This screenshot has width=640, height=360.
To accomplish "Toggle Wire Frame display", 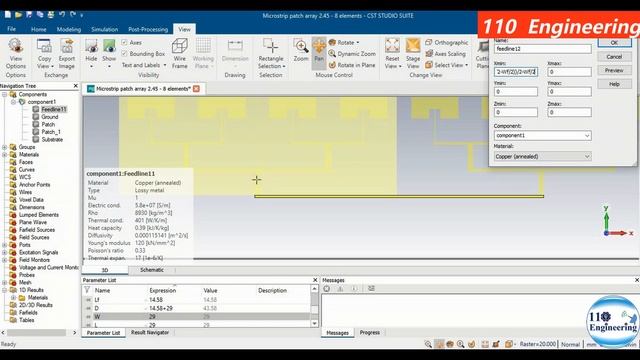I will 180,54.
